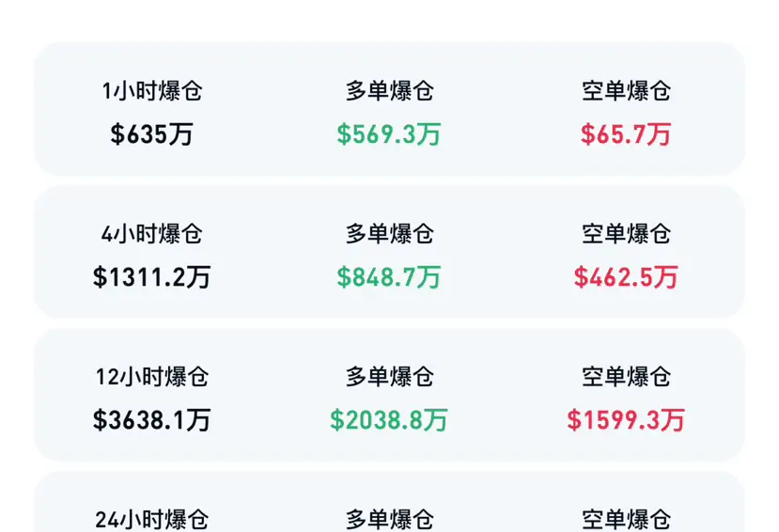Image resolution: width=779 pixels, height=532 pixels.
Task: Select the 24小时爆仓 label
Action: 152,520
